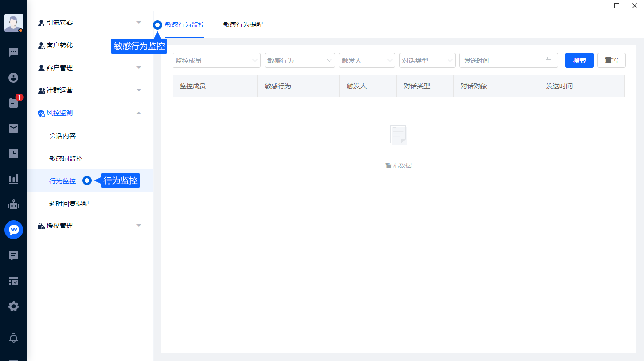644x361 pixels.
Task: Click the user avatar in the sidebar
Action: [x=14, y=23]
